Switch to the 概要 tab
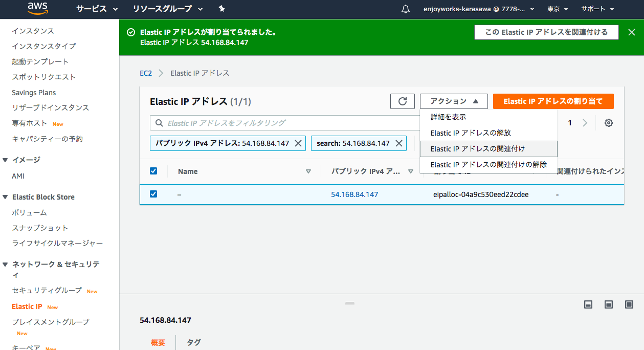Viewport: 644px width, 350px height. coord(158,342)
